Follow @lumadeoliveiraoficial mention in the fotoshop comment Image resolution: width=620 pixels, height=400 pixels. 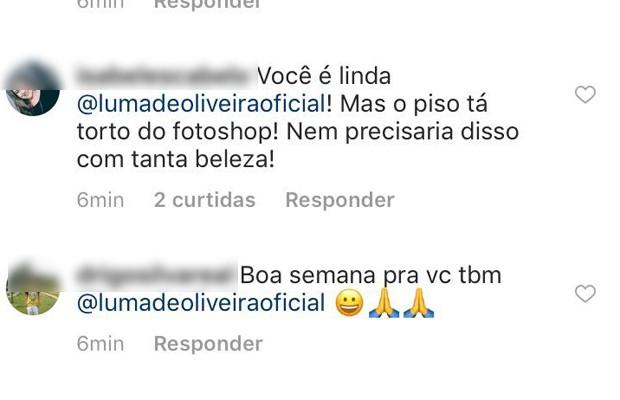point(202,104)
